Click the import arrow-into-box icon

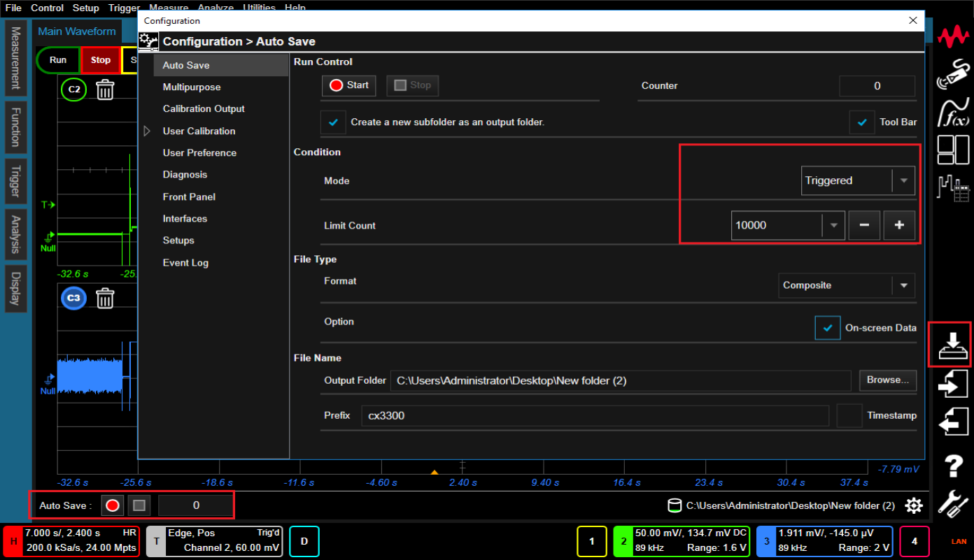tap(953, 383)
